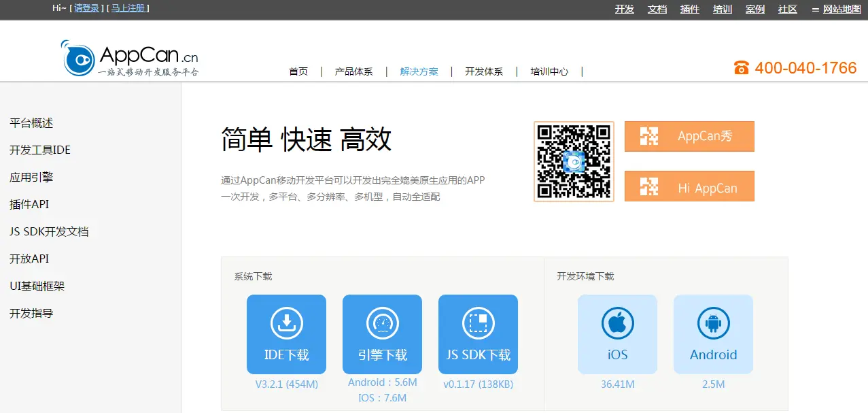The image size is (868, 413).
Task: Open 案例 in the top bar
Action: 755,9
